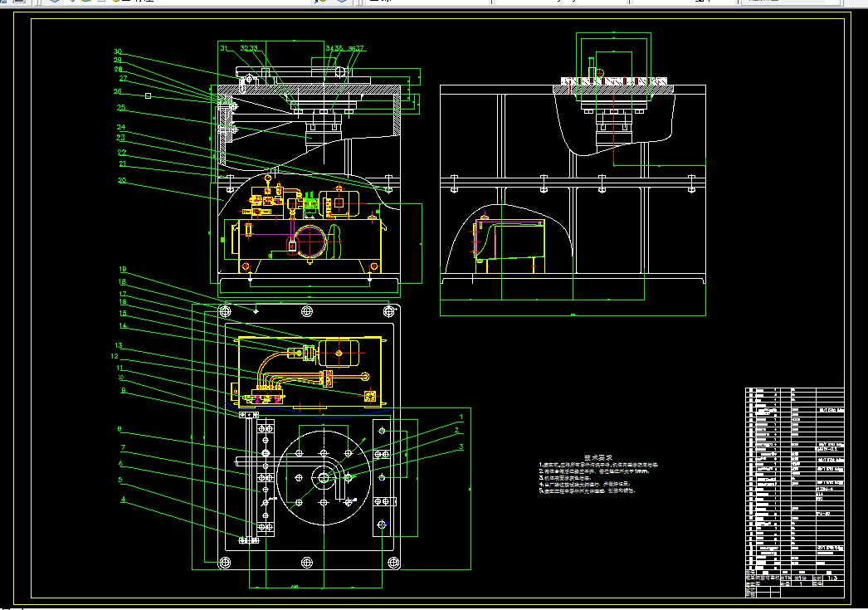Click center of circular rotary table in plan view

[x=324, y=478]
